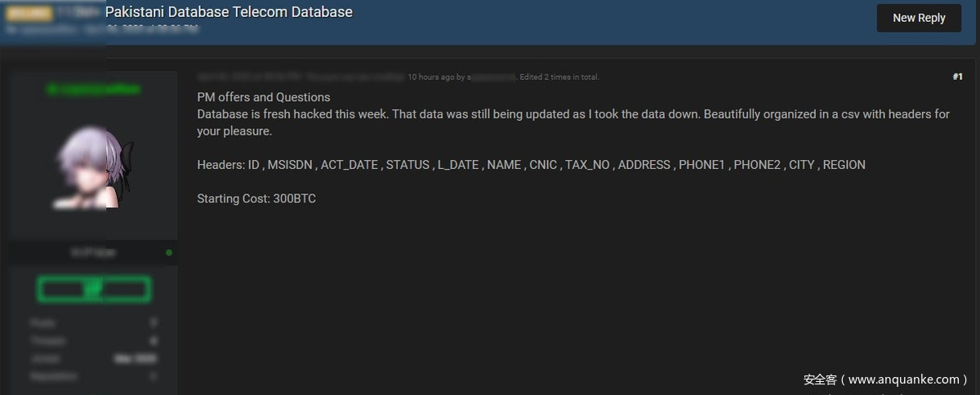Viewport: 980px width, 395px height.
Task: Open the blurred green username in sidebar
Action: tap(93, 89)
